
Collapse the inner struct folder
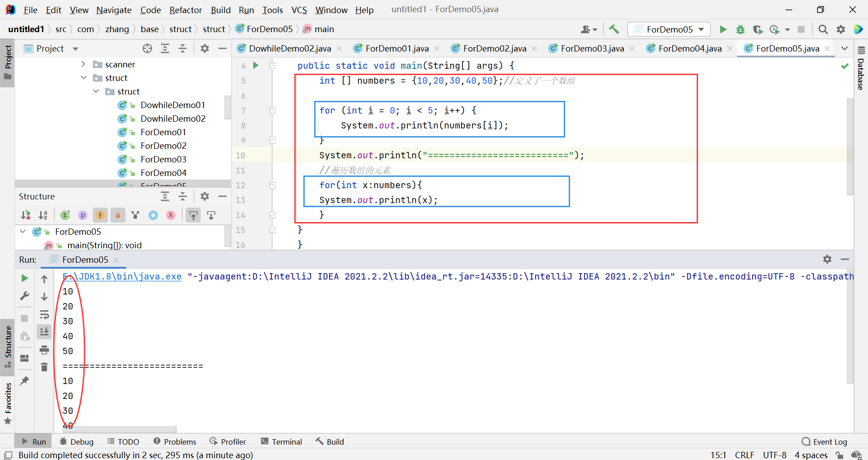[x=96, y=91]
